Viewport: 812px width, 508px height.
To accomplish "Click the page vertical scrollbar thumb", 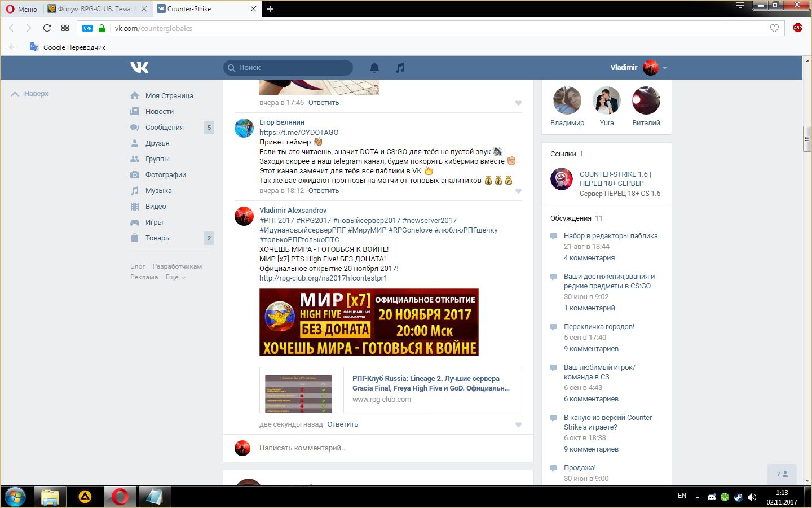I will tap(807, 139).
